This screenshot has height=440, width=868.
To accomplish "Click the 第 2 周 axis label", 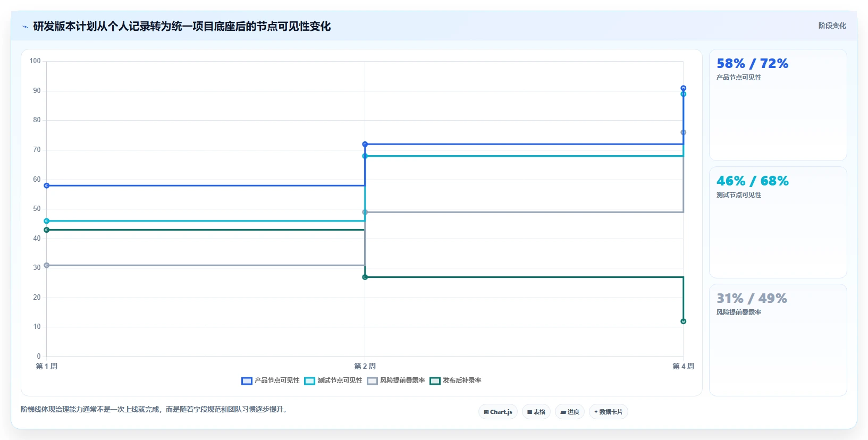I will (x=365, y=366).
